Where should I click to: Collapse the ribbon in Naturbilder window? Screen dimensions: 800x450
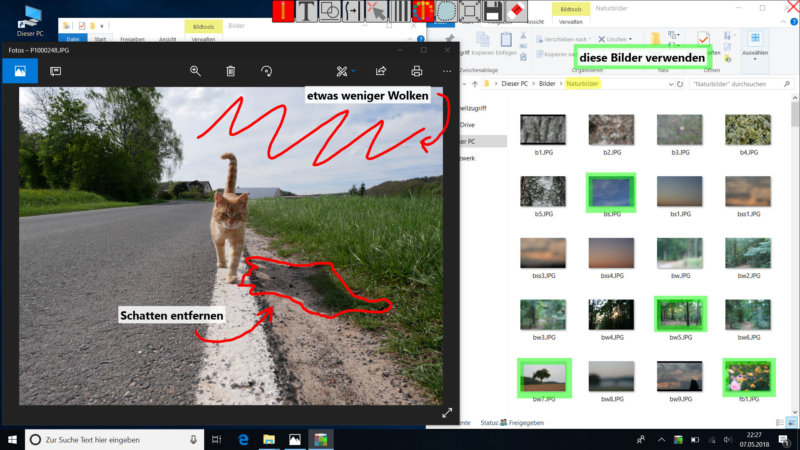[783, 22]
